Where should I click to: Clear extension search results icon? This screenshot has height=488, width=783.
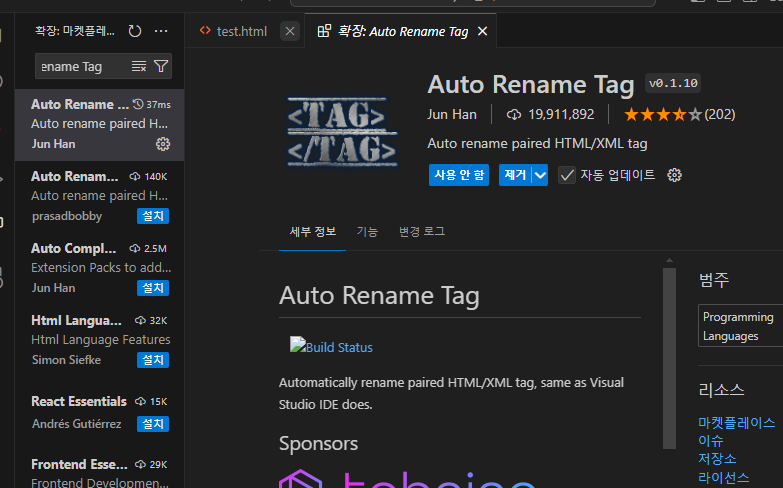139,66
